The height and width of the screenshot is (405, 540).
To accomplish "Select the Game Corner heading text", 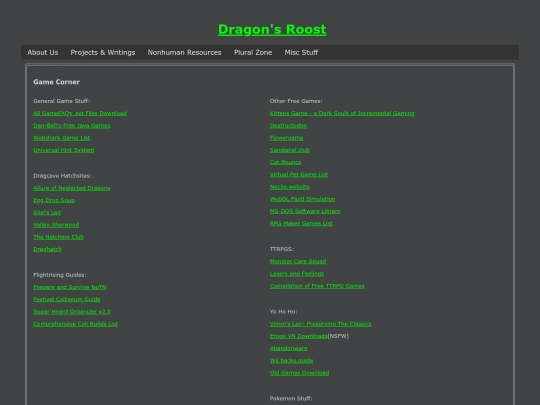I will click(x=56, y=82).
